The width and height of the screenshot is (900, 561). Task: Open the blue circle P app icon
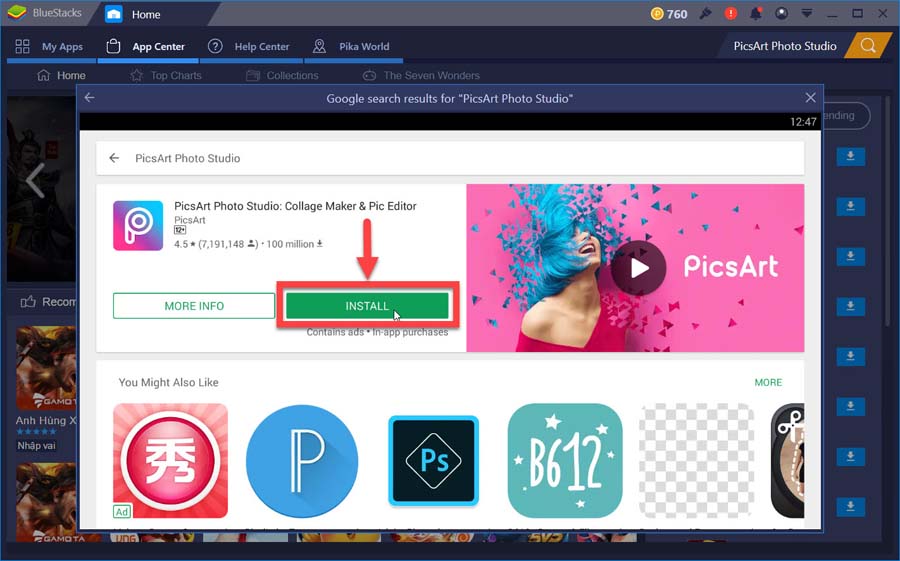[x=302, y=461]
